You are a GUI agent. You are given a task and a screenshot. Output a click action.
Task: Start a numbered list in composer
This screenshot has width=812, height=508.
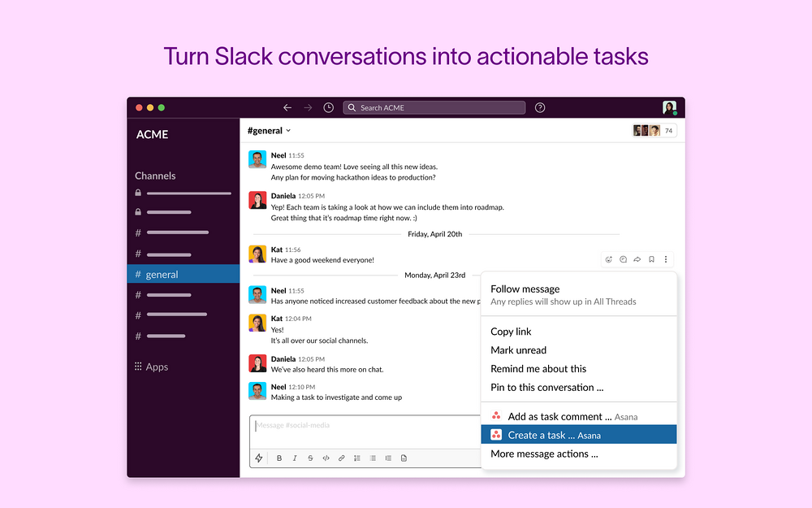(356, 458)
